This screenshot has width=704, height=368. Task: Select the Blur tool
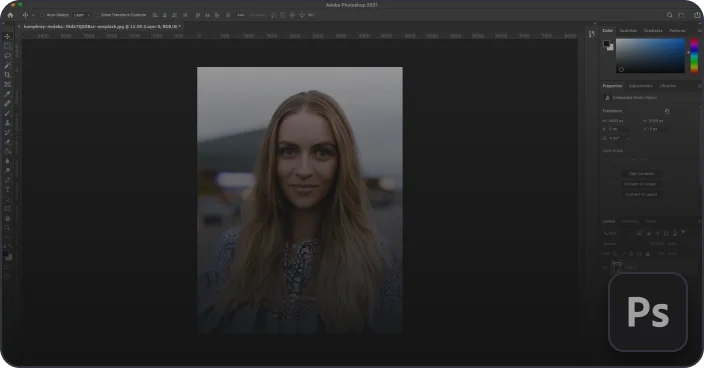tap(7, 161)
